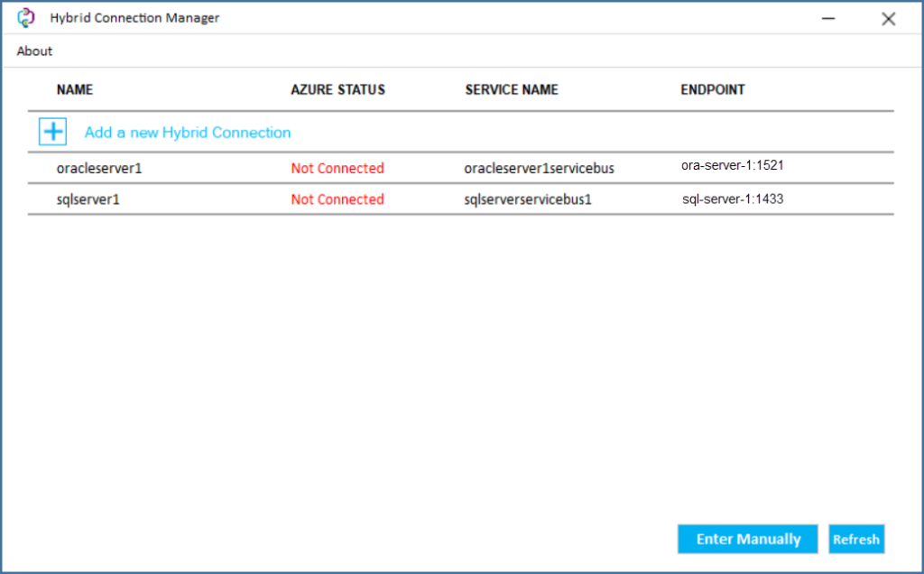Open the About menu
The height and width of the screenshot is (574, 924).
(33, 51)
